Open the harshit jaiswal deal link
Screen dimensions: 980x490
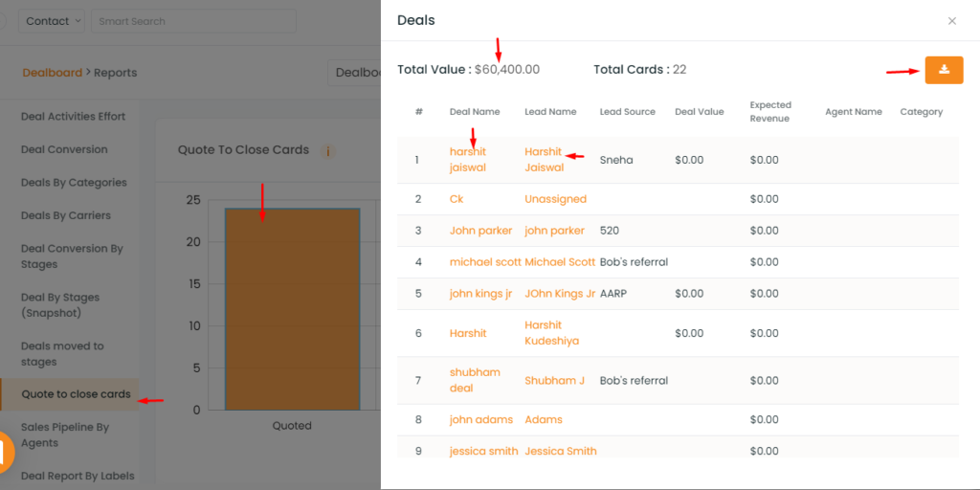[x=467, y=160]
